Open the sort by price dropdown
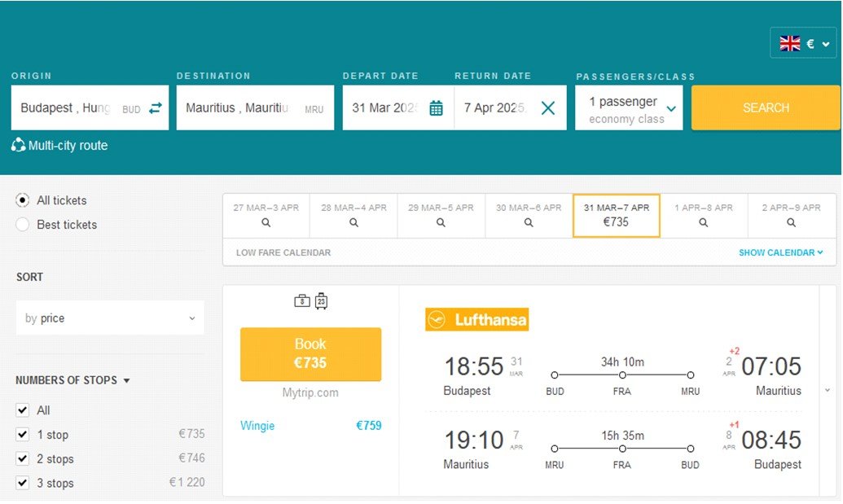843x504 pixels. 110,318
